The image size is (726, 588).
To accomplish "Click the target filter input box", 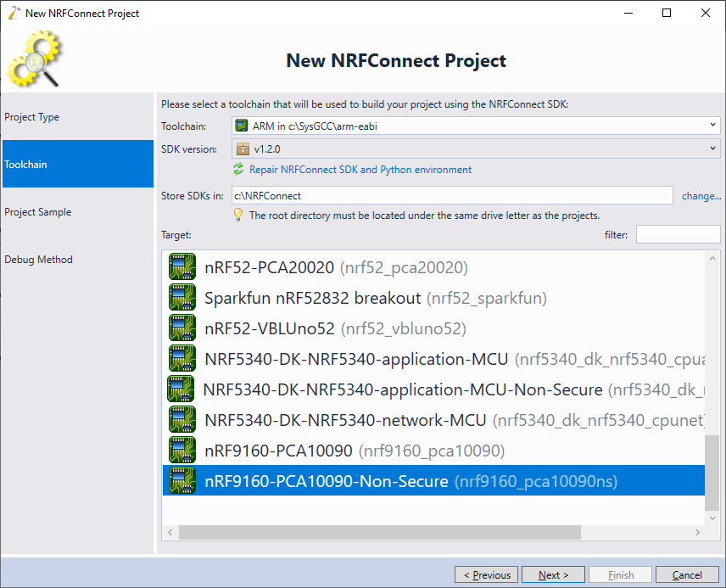I will [x=678, y=234].
